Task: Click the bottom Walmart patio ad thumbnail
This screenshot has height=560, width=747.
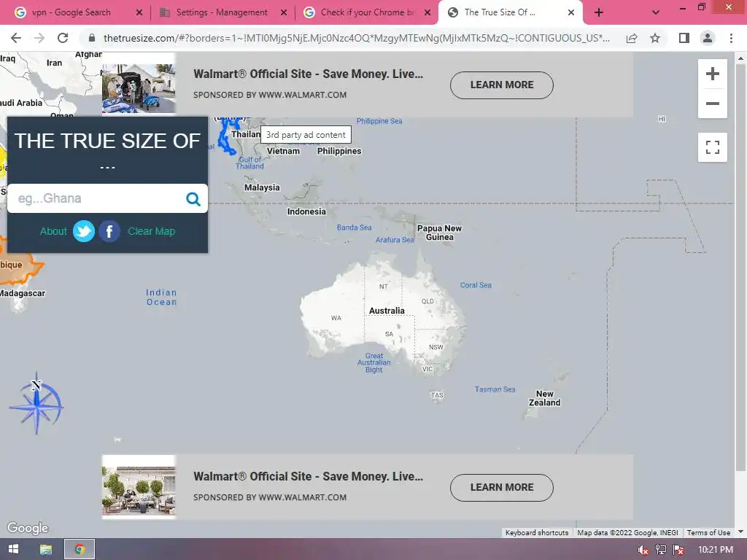Action: (139, 491)
